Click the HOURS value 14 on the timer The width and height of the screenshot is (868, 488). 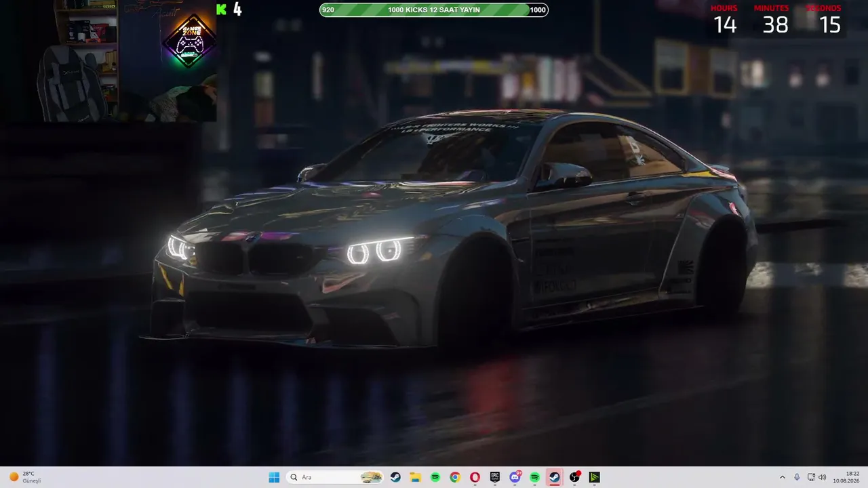724,25
